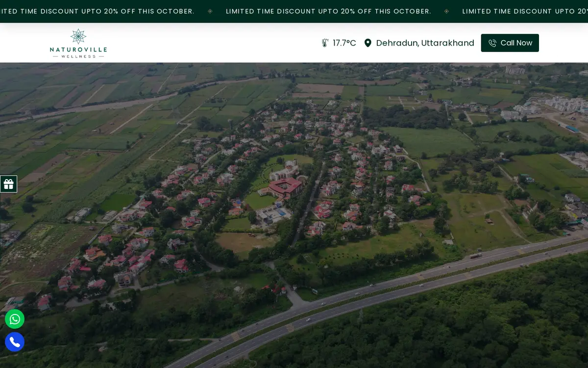Open the Naturoville Wellness logo homepage
588x368 pixels.
coord(78,43)
